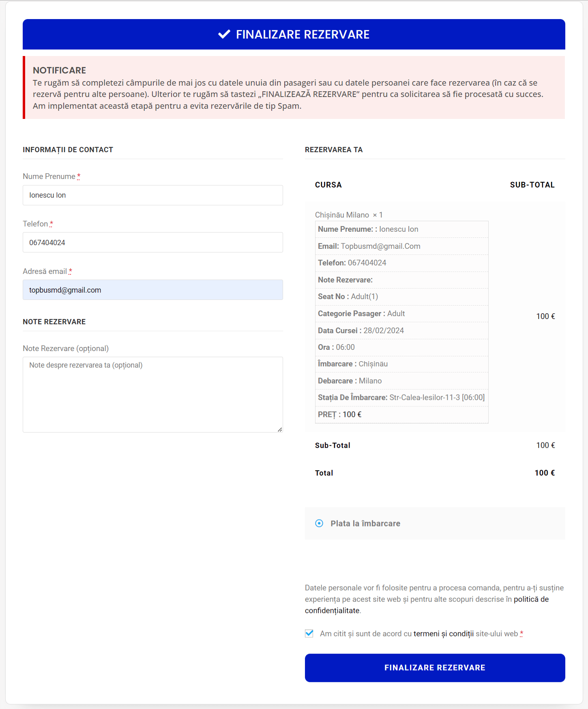The height and width of the screenshot is (709, 588).
Task: Click the required asterisk beside Adresă email
Action: (70, 272)
